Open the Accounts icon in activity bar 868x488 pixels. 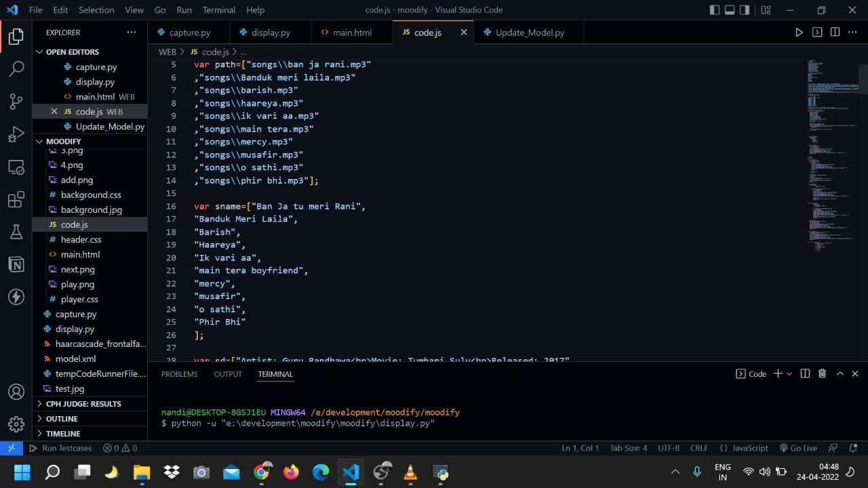click(16, 392)
